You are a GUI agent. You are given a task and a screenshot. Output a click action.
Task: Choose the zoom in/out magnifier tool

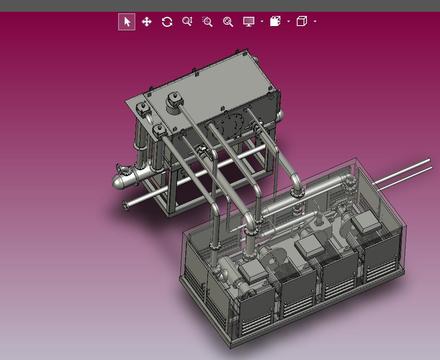point(187,22)
